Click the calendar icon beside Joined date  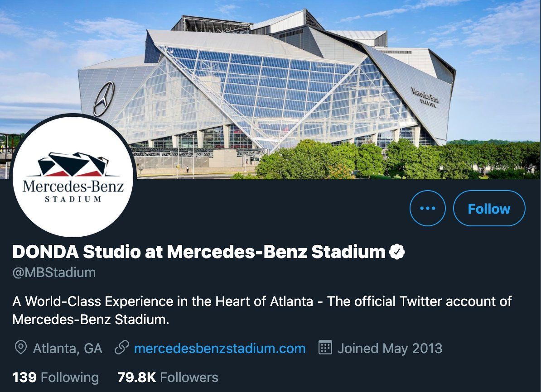[326, 348]
